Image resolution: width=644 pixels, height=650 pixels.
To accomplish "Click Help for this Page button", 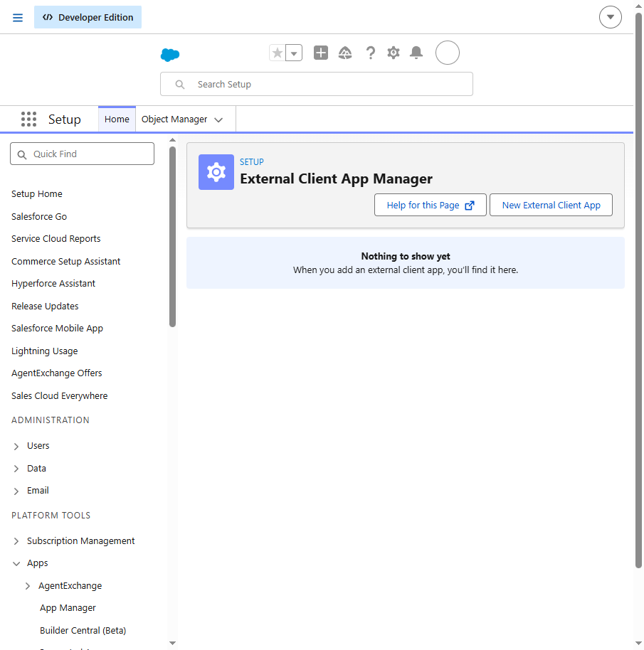I will (430, 205).
